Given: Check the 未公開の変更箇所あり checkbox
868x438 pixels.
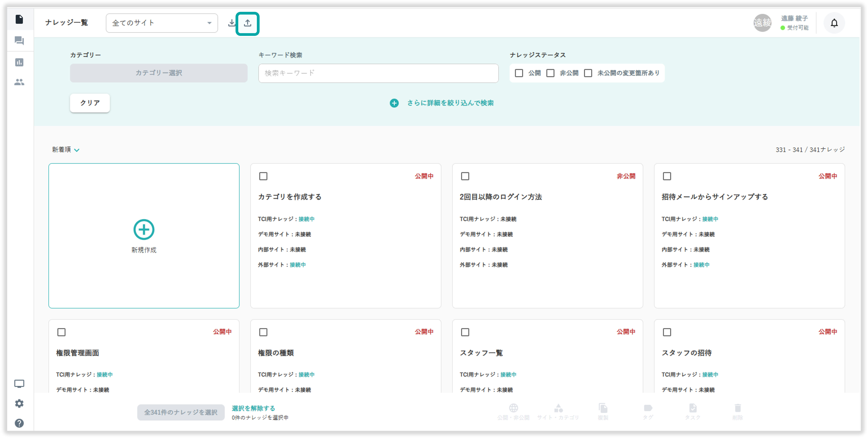Looking at the screenshot, I should 588,73.
